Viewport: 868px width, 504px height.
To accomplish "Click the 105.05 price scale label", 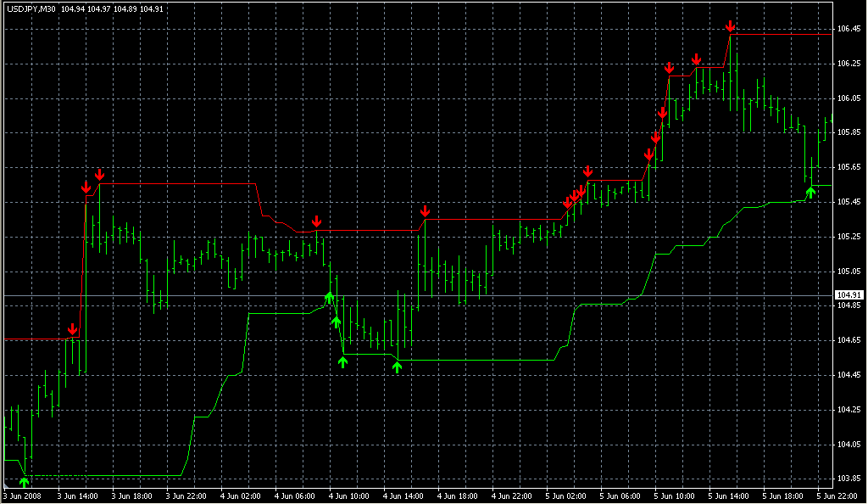I will (x=849, y=272).
